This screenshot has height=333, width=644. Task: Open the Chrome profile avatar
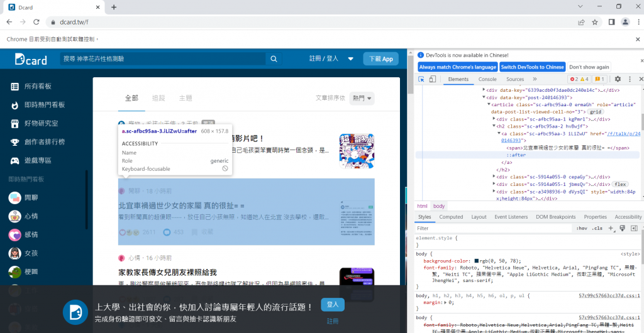(625, 22)
